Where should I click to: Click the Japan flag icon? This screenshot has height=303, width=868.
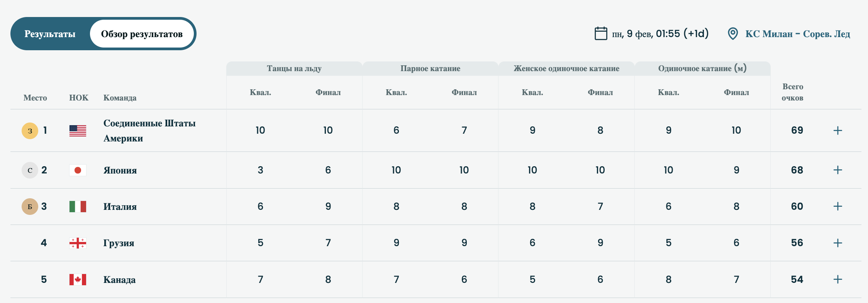click(x=78, y=170)
